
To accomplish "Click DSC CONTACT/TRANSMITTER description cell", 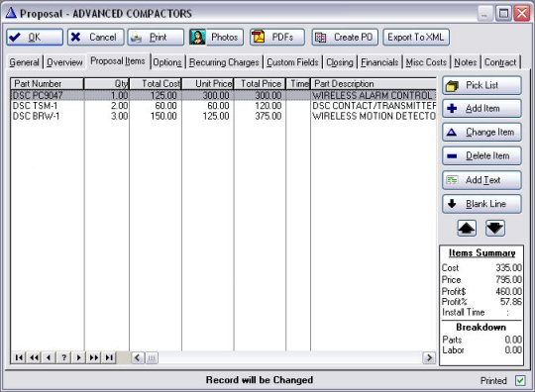I will tap(374, 106).
